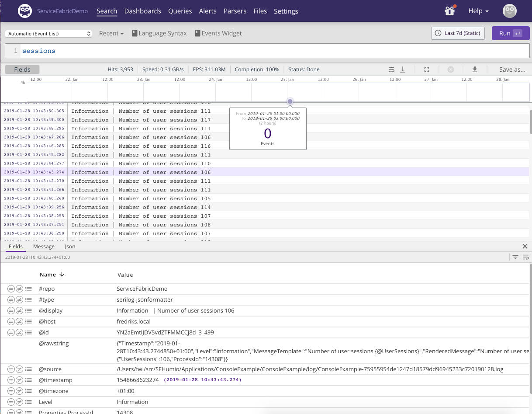This screenshot has width=532, height=414.
Task: Open the Automatic (Event List) dropdown
Action: pyautogui.click(x=48, y=34)
